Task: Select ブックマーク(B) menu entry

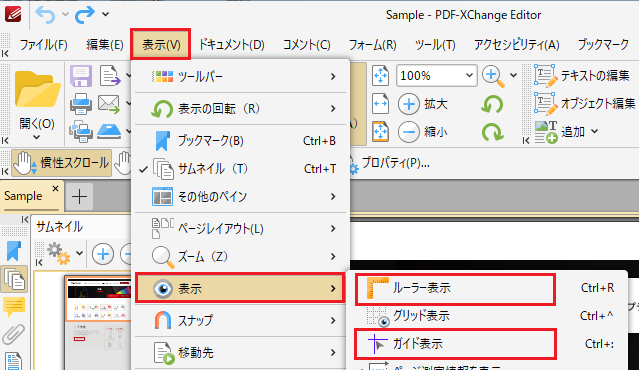Action: point(240,141)
